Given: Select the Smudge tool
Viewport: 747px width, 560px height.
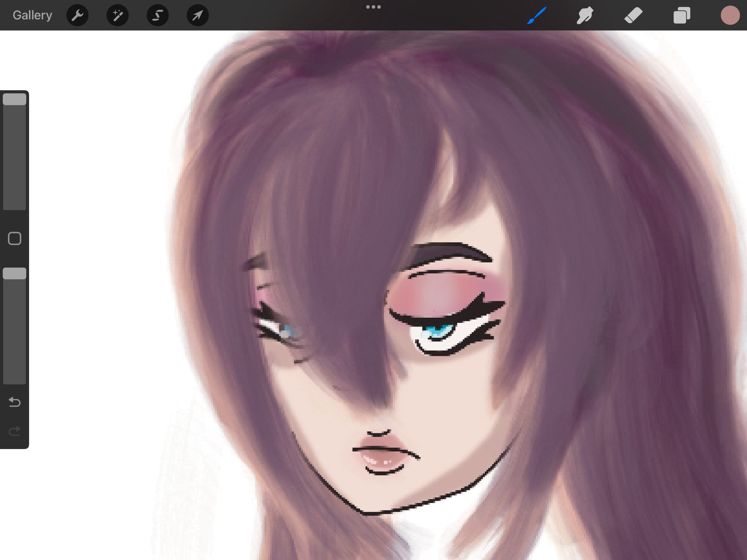Looking at the screenshot, I should 585,15.
